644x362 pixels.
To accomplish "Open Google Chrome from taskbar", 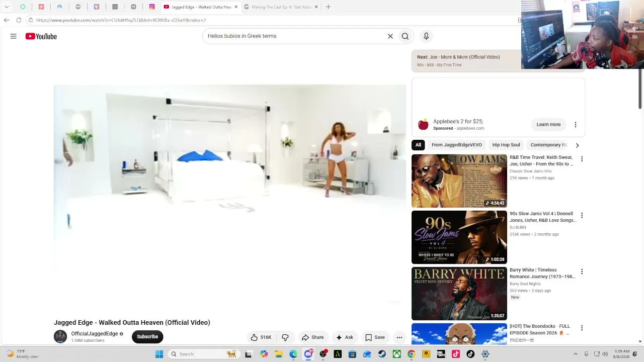I will pos(411,354).
